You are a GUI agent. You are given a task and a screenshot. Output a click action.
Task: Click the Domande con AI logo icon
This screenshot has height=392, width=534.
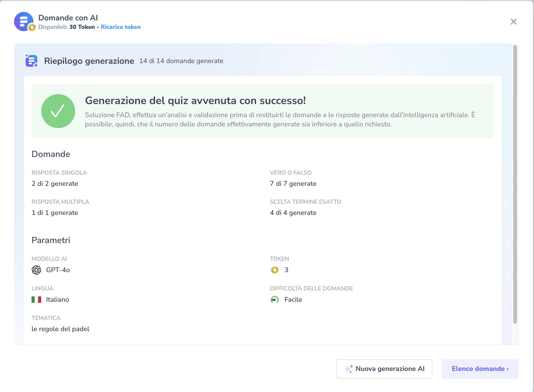click(x=23, y=21)
